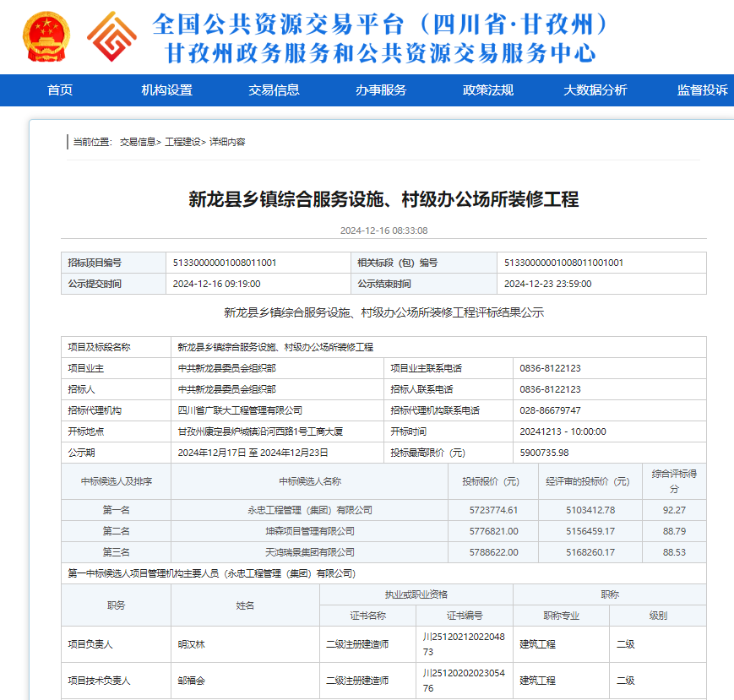This screenshot has height=700, width=734.
Task: Click third-place bidder 天鸿瑞景集团有限公司
Action: coord(309,552)
